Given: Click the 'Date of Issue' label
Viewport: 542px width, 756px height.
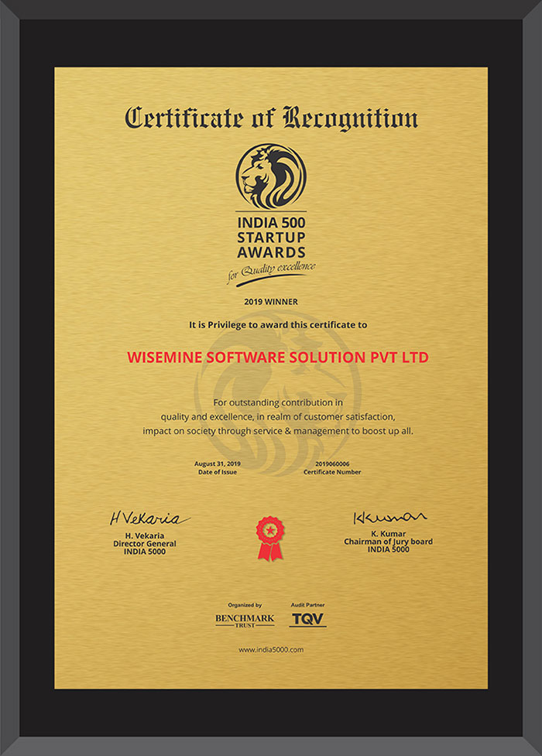Looking at the screenshot, I should pyautogui.click(x=217, y=473).
